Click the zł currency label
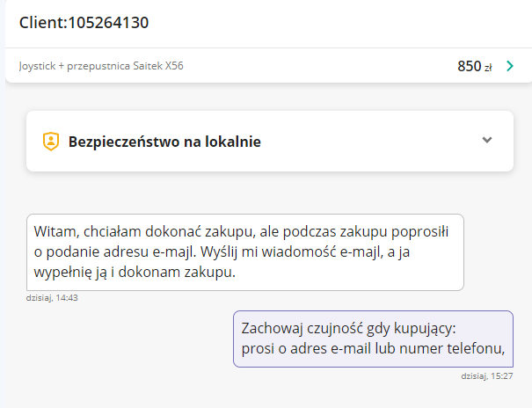This screenshot has width=532, height=408. coord(488,67)
